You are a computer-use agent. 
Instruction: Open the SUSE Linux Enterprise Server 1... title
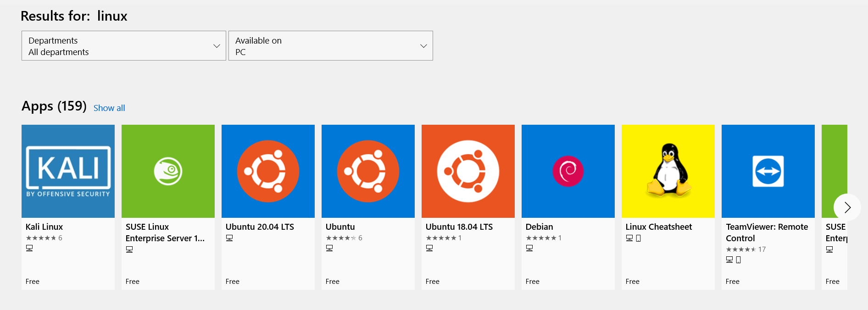pyautogui.click(x=165, y=232)
